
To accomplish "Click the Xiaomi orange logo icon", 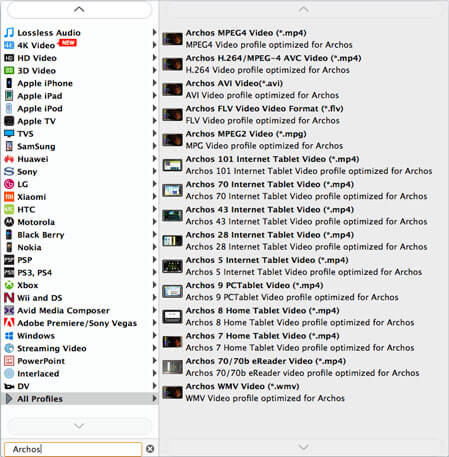I will (9, 197).
